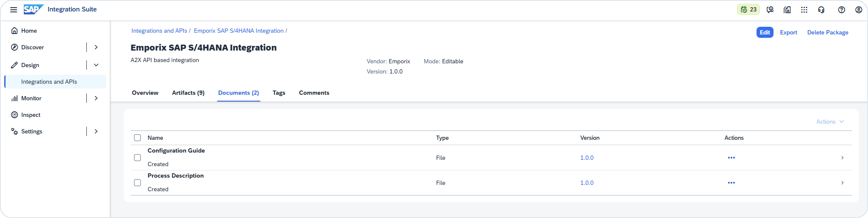Toggle the hamburger navigation menu
The width and height of the screenshot is (868, 218).
[x=14, y=9]
